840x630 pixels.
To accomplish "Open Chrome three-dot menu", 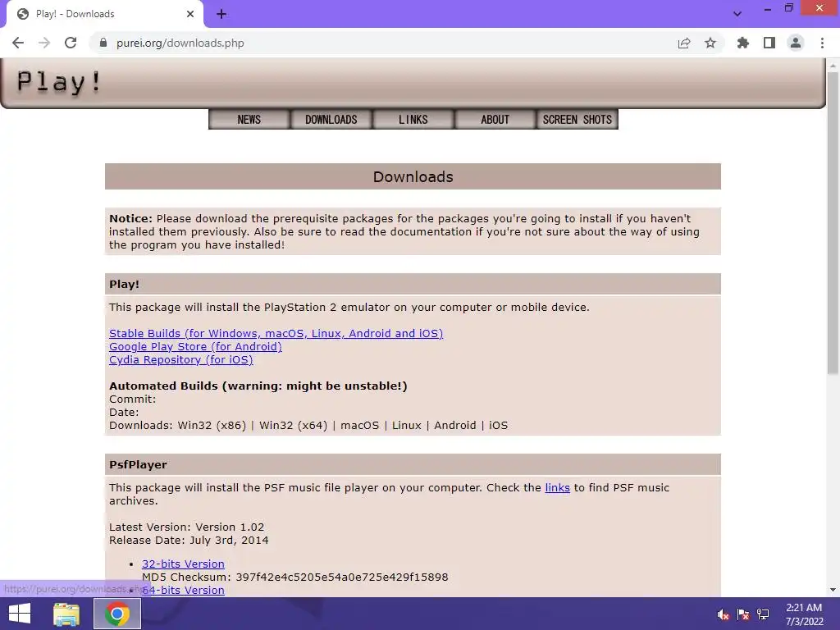I will coord(822,43).
